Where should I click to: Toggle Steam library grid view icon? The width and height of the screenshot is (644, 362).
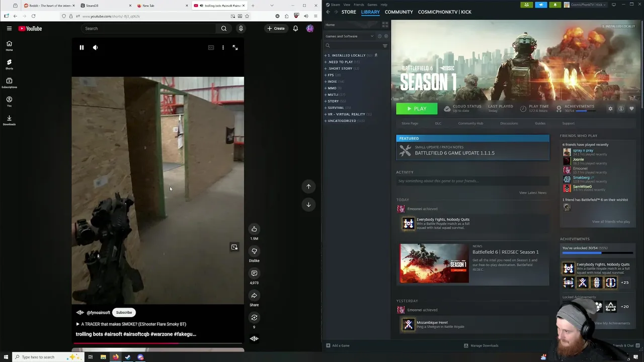(x=385, y=25)
